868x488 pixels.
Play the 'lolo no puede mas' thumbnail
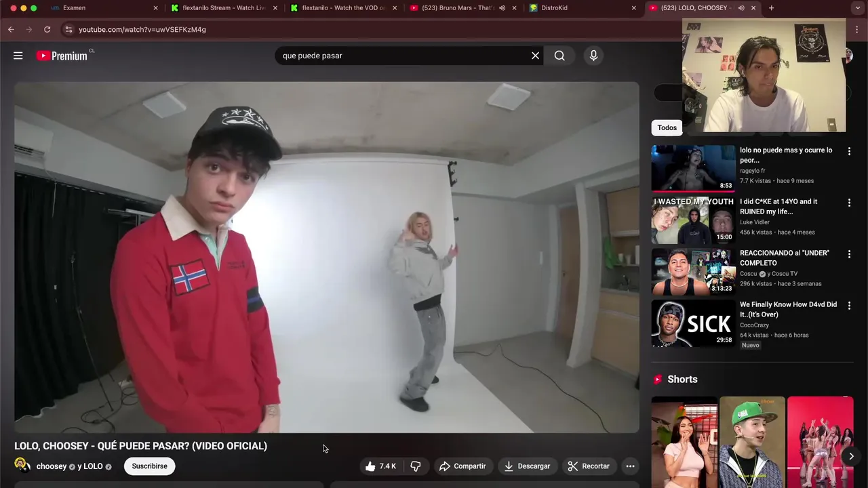click(x=693, y=168)
